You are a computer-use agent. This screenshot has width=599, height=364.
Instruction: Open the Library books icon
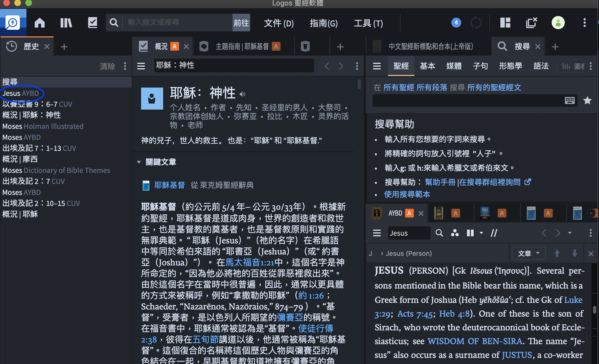point(66,23)
